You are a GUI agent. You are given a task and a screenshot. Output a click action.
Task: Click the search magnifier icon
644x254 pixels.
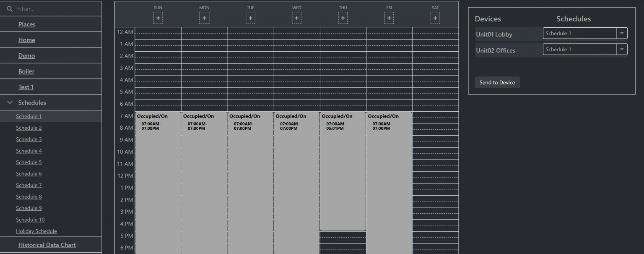[x=9, y=8]
